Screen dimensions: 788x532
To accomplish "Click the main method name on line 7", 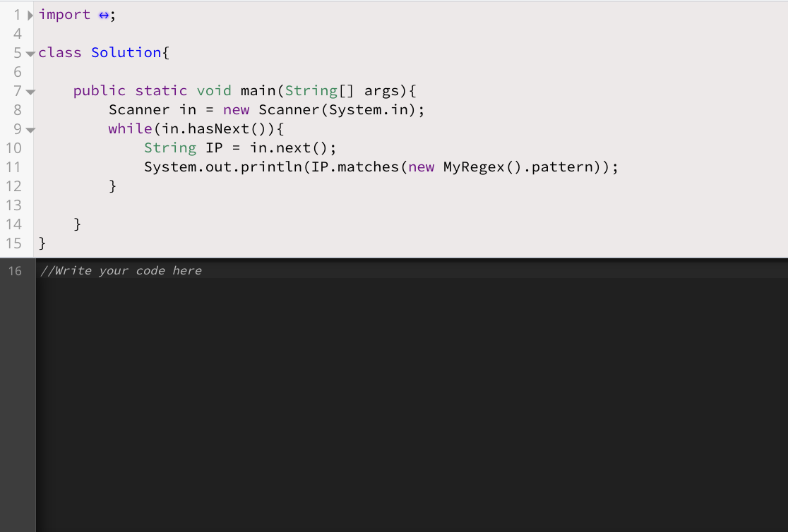I will [x=257, y=90].
